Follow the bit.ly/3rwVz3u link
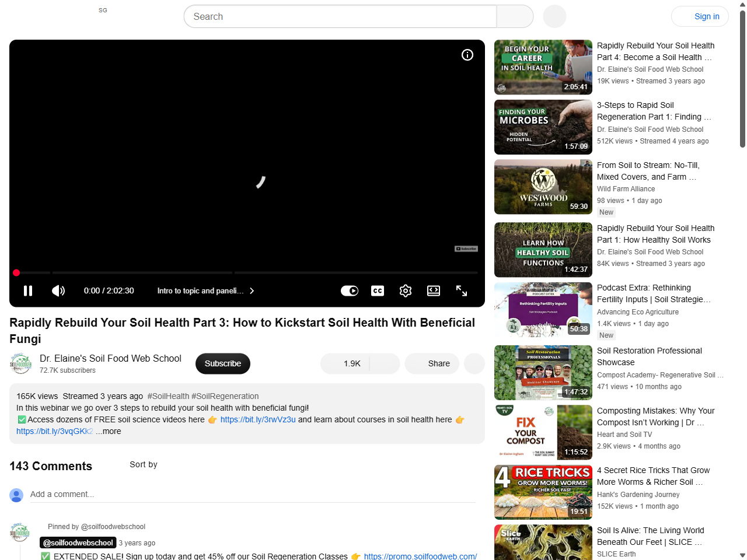 pyautogui.click(x=258, y=419)
